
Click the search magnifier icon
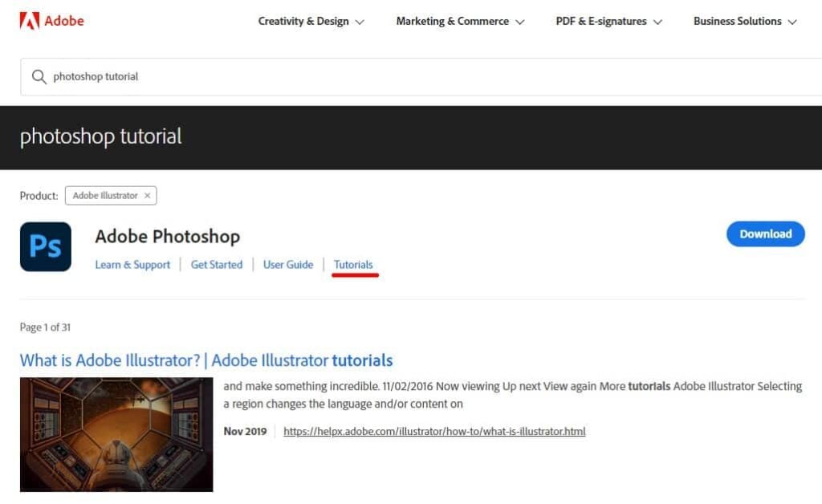click(x=39, y=77)
